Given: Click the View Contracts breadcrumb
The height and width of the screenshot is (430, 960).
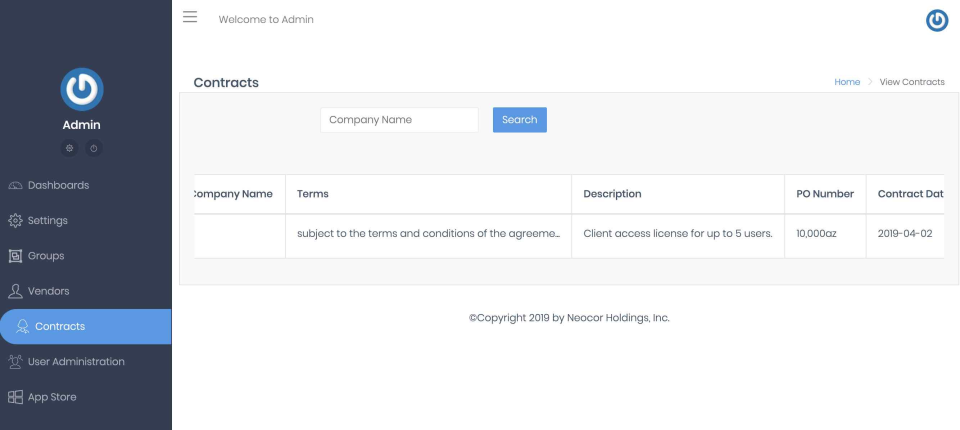Looking at the screenshot, I should (912, 82).
